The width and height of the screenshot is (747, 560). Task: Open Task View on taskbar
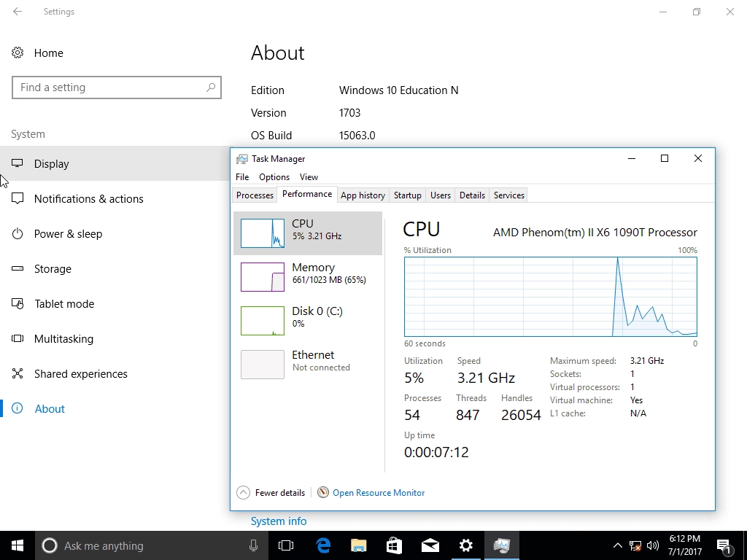(286, 545)
